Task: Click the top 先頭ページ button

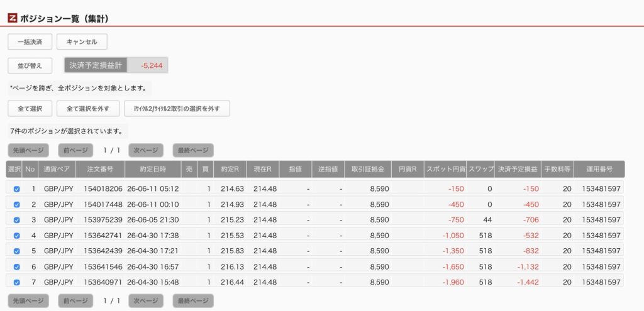Action: 28,151
